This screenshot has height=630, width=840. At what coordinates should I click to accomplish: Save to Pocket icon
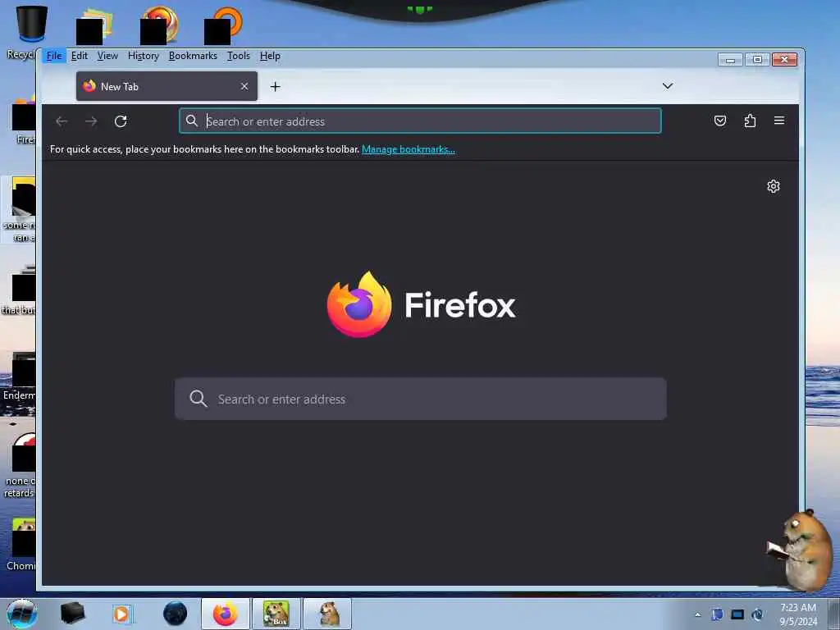tap(720, 121)
